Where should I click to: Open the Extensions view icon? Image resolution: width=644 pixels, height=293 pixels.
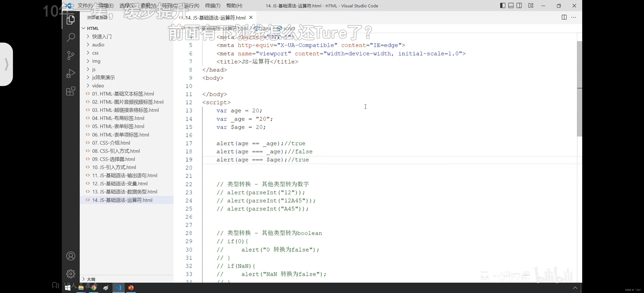coord(71,91)
